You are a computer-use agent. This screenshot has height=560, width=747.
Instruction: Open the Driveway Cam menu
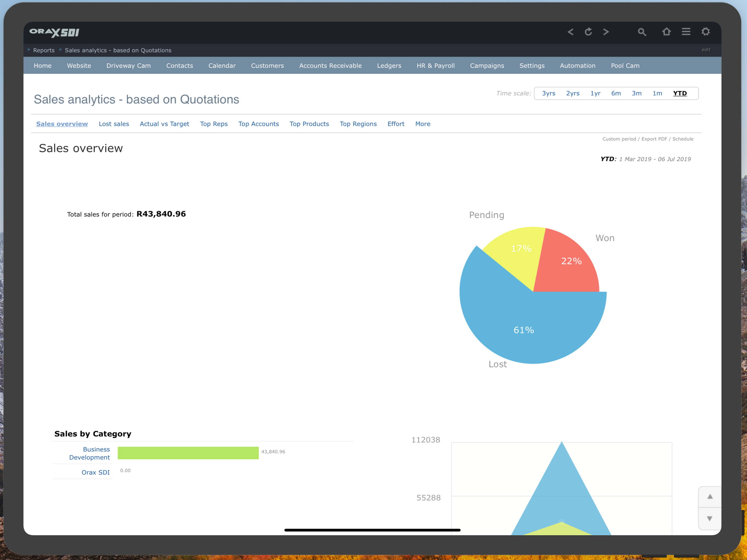coord(129,66)
